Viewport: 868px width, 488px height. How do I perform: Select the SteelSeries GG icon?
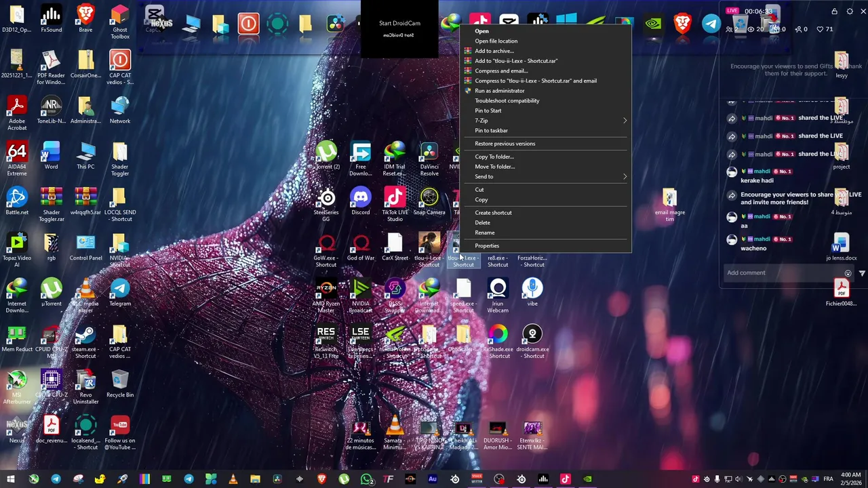click(326, 204)
